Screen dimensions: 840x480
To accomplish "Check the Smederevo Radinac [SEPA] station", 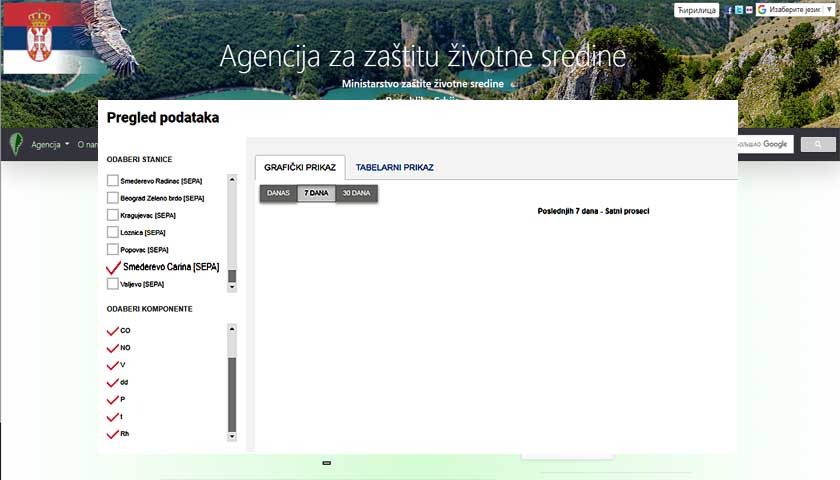I will click(112, 181).
